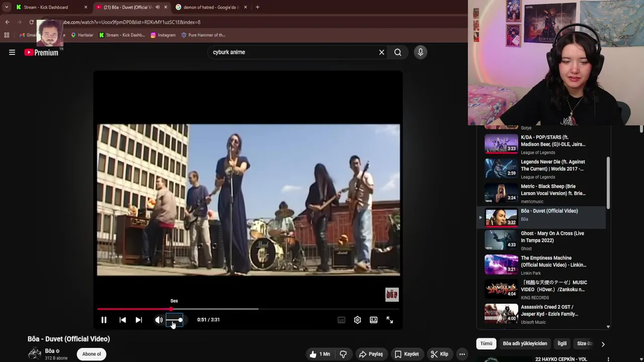Viewport: 644px width, 362px height.
Task: Open Haritalar bookmark
Action: click(82, 35)
